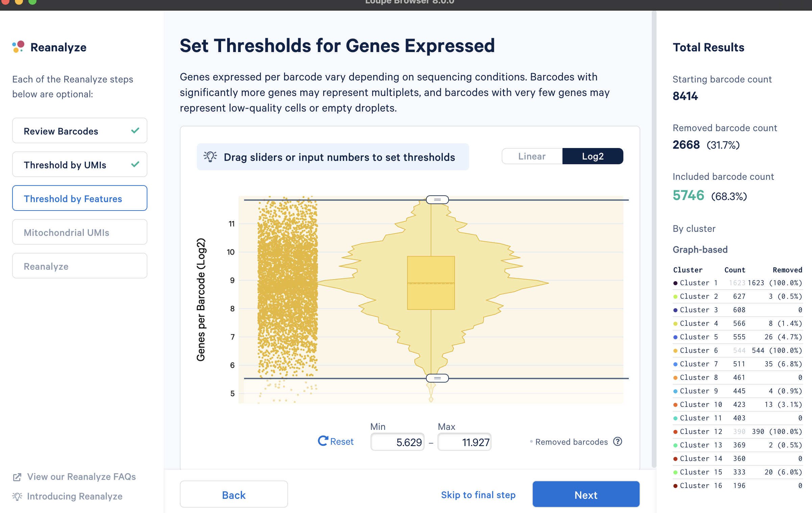Image resolution: width=812 pixels, height=513 pixels.
Task: Click the lower min threshold slider handle
Action: click(x=437, y=378)
